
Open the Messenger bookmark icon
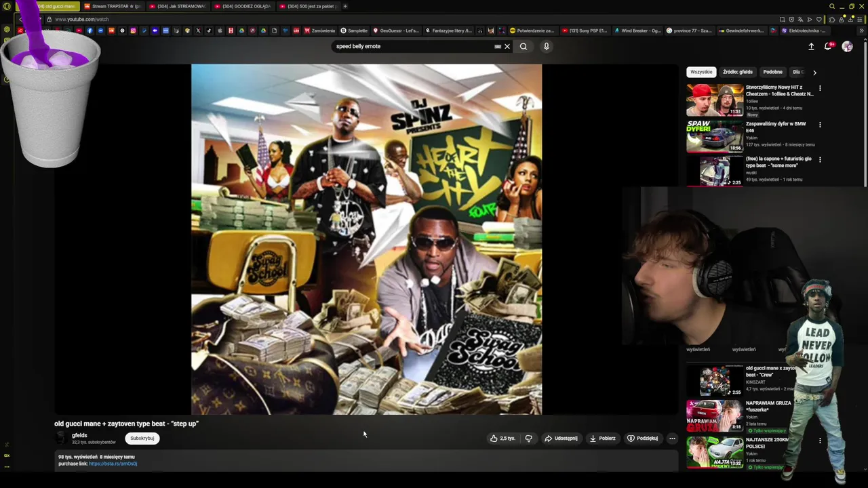[100, 30]
